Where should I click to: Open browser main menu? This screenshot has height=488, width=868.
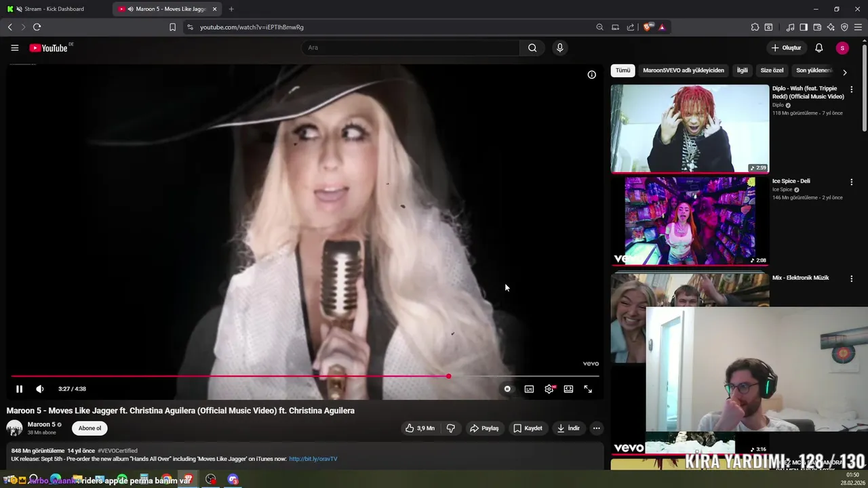pos(858,27)
